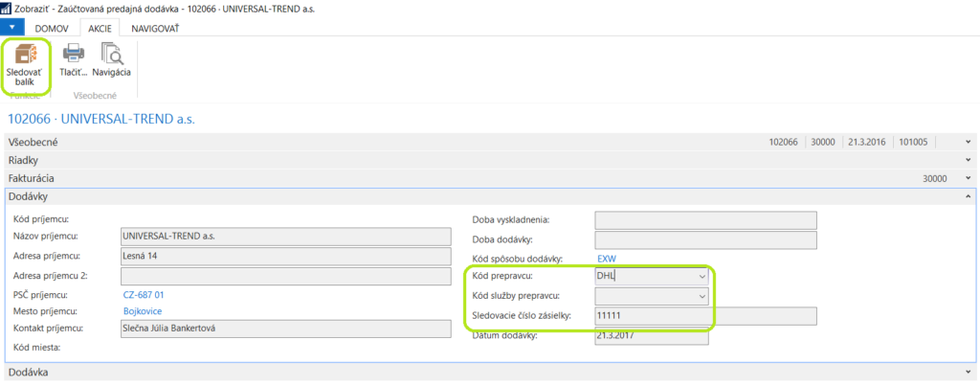Click the Riadky section header
The height and width of the screenshot is (386, 980).
point(490,160)
